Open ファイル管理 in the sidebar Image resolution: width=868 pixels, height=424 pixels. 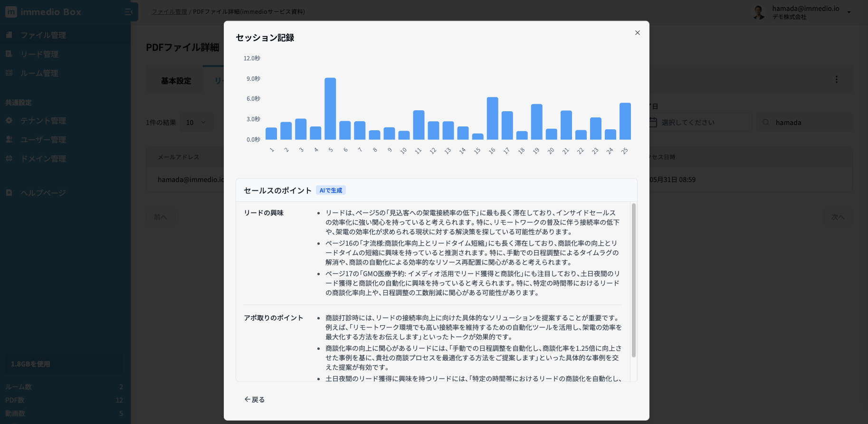(43, 35)
